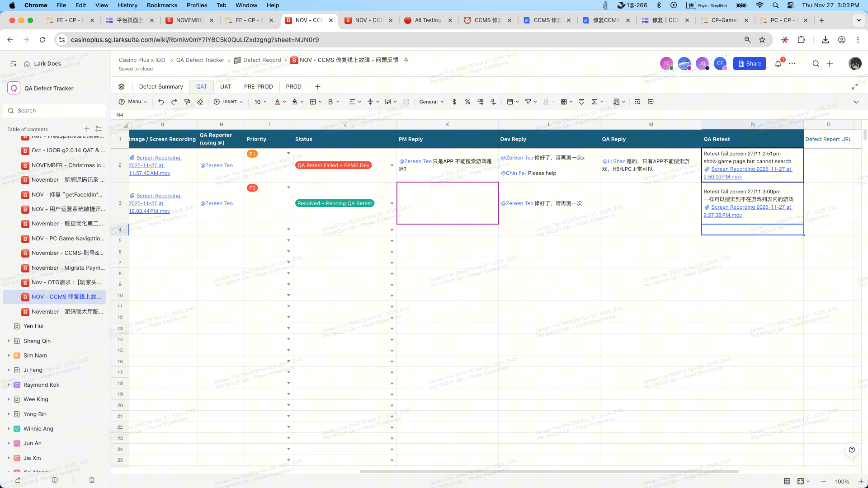
Task: Click the clear formatting eraser icon
Action: pyautogui.click(x=200, y=102)
